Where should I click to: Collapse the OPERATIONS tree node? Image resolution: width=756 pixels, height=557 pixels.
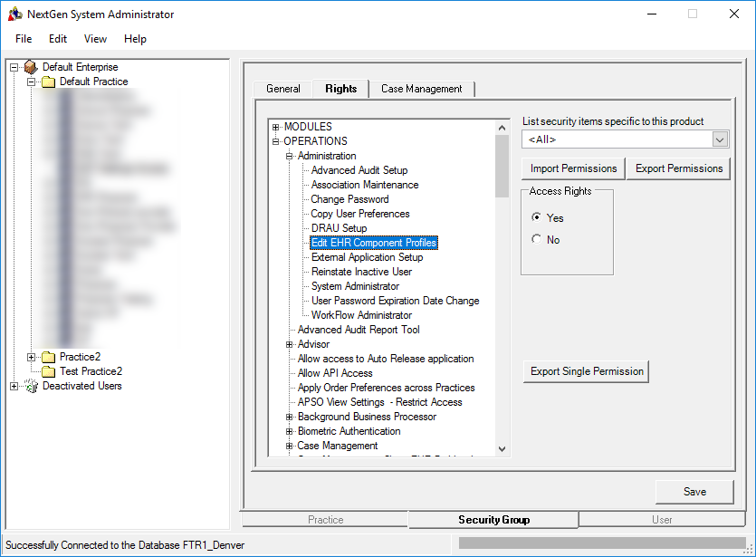[x=276, y=142]
